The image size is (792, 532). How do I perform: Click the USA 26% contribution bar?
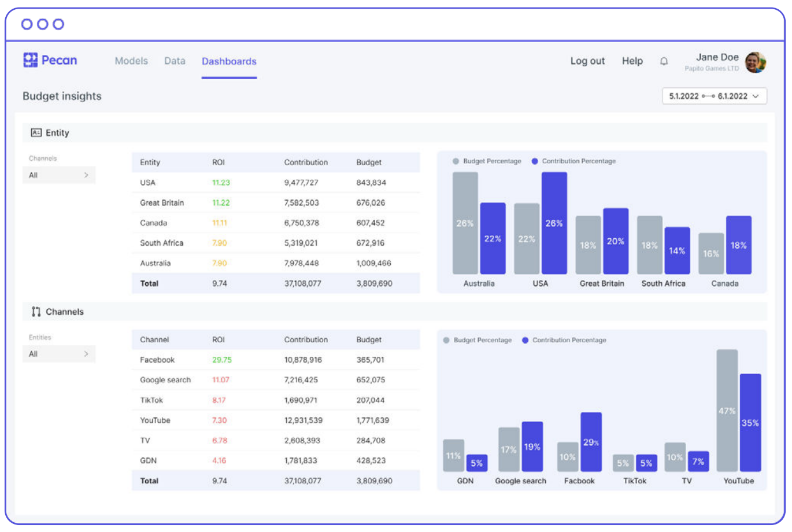[554, 223]
